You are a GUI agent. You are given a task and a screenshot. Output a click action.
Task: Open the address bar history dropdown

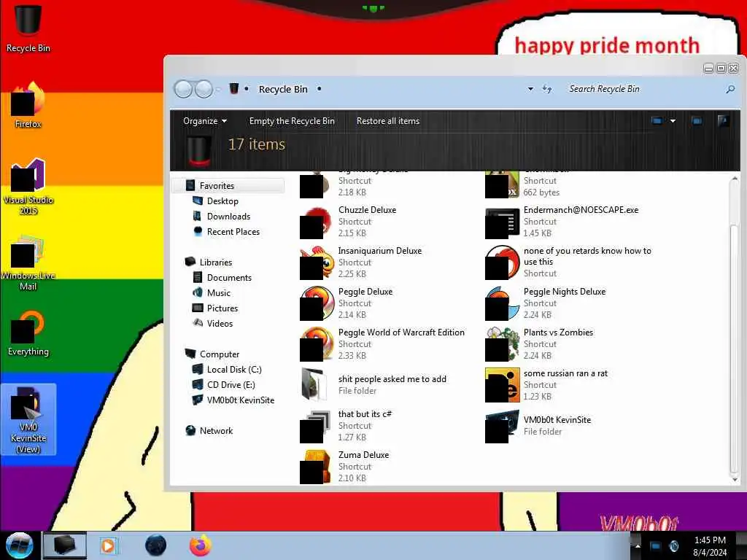tap(530, 89)
